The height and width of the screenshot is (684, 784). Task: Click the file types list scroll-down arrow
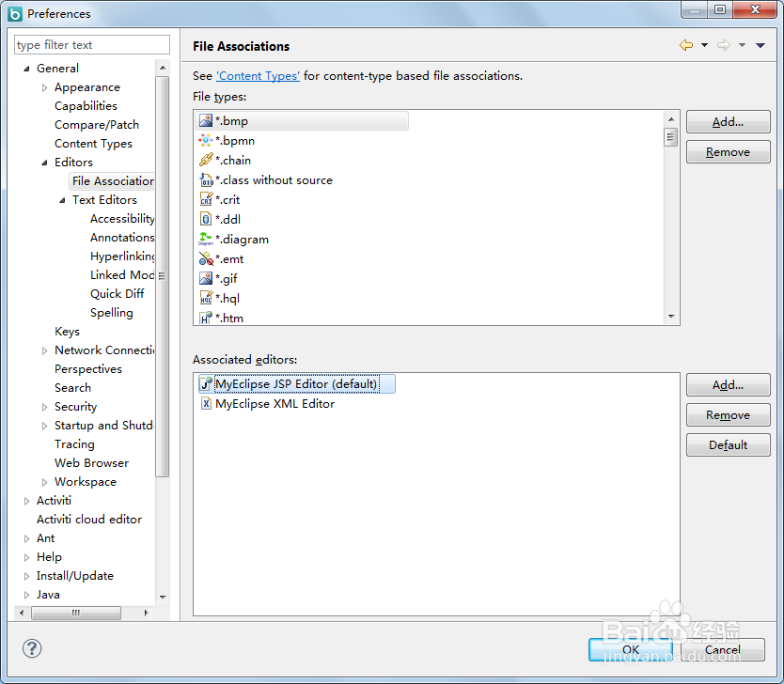(x=671, y=317)
